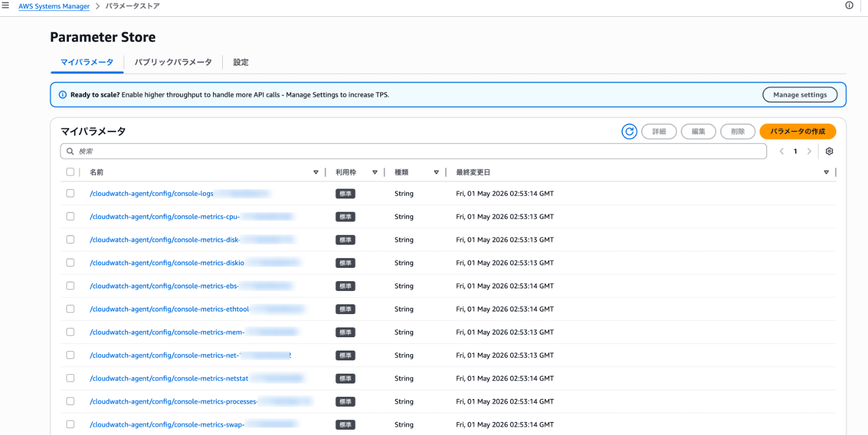The width and height of the screenshot is (868, 435).
Task: Open console-metrics-ebs parameter link
Action: pos(192,286)
